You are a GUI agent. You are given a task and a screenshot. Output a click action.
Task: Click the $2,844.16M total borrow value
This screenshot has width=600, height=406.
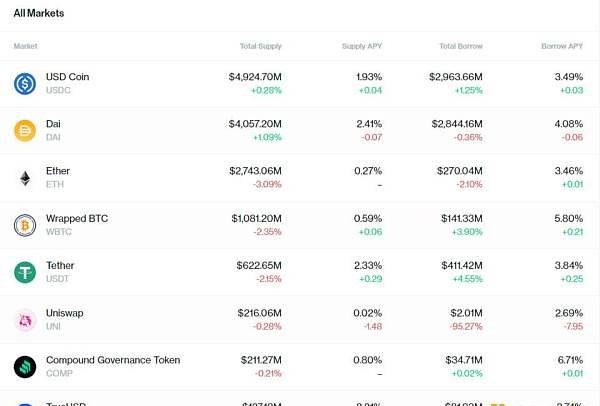[457, 124]
